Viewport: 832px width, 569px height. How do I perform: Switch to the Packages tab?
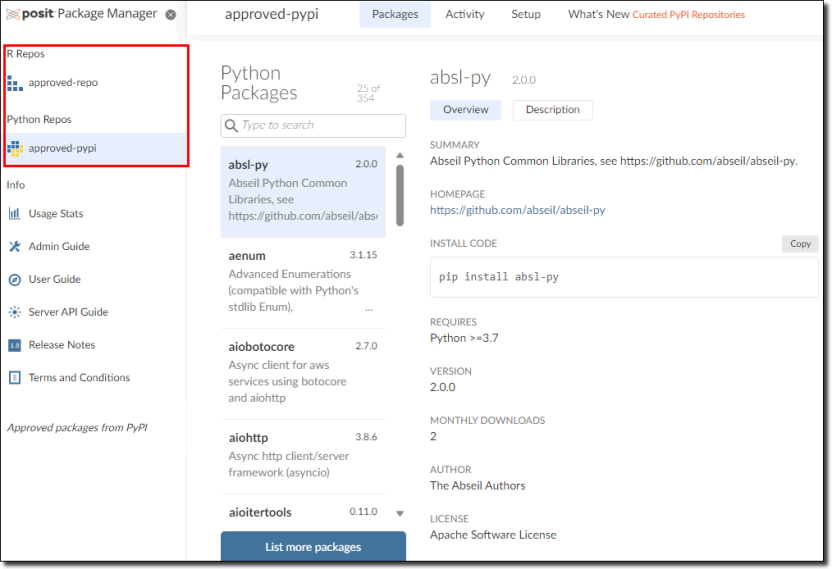(395, 15)
